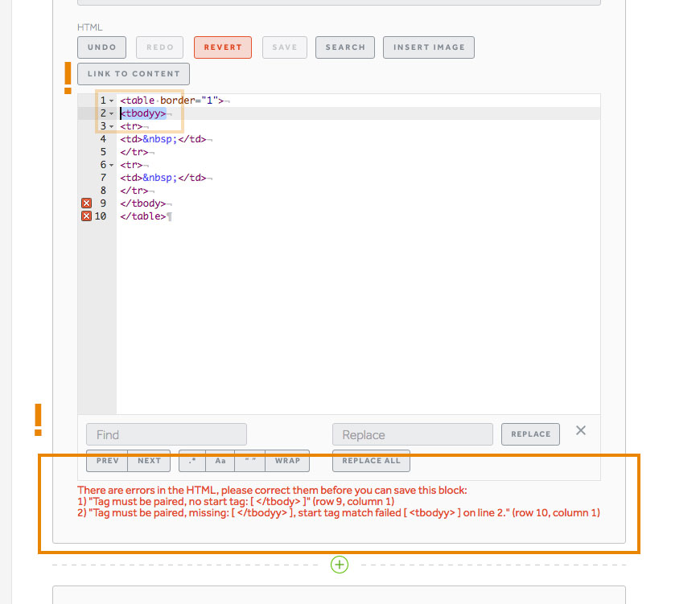Screen dimensions: 700x604
Task: Click error marker icon on line 10
Action: click(87, 216)
